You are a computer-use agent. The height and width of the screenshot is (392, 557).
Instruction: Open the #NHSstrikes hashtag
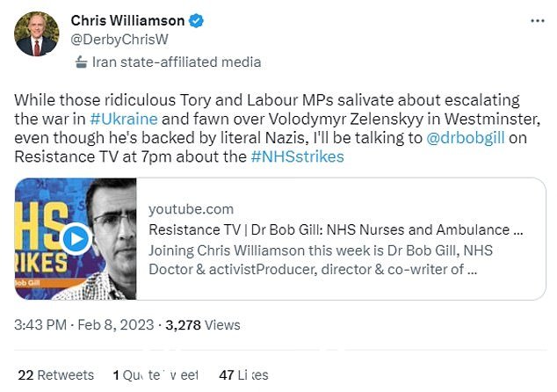click(297, 156)
